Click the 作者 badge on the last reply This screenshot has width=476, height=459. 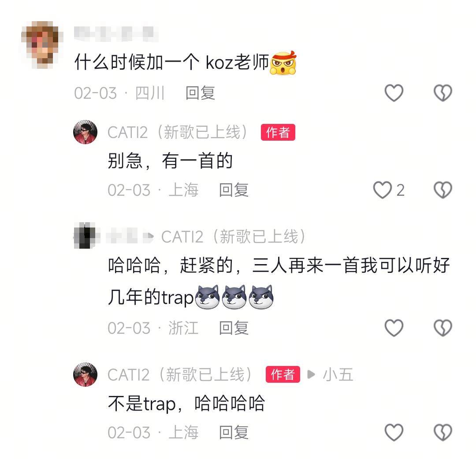(283, 374)
